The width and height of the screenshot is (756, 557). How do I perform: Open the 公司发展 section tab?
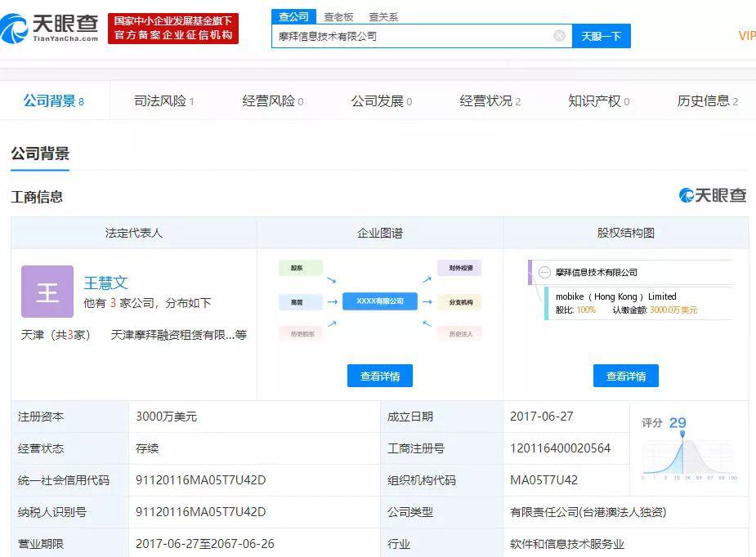pos(382,100)
